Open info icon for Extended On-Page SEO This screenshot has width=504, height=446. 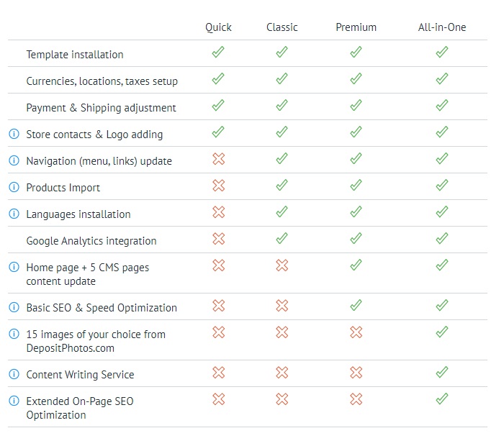pyautogui.click(x=14, y=401)
